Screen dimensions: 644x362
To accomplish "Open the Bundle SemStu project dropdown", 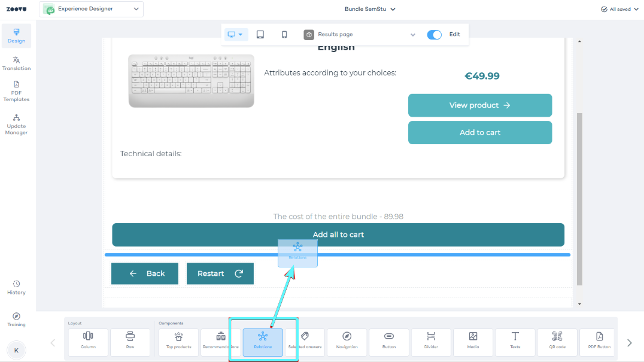I will point(370,9).
